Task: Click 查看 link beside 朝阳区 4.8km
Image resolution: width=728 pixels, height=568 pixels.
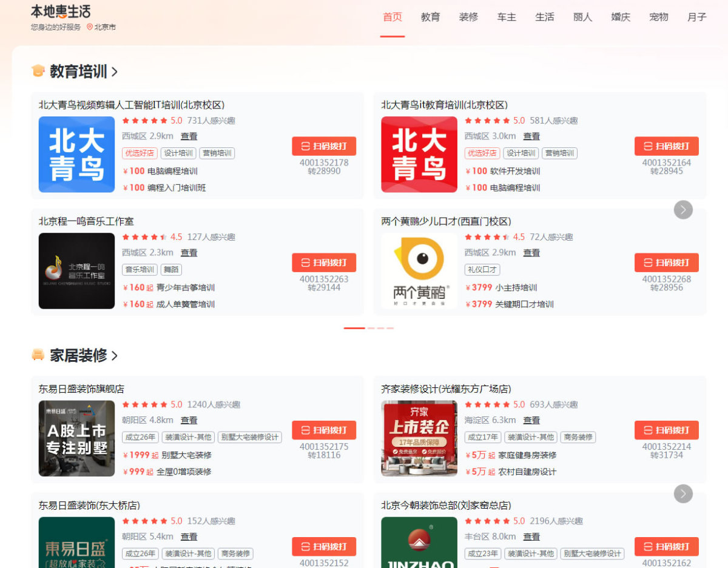Action: (x=189, y=420)
